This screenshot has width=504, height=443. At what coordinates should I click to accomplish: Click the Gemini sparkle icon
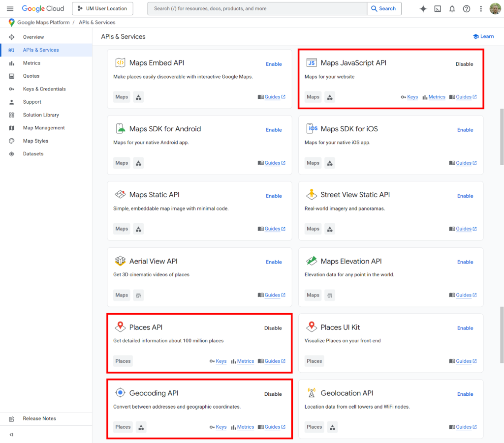[x=423, y=8]
